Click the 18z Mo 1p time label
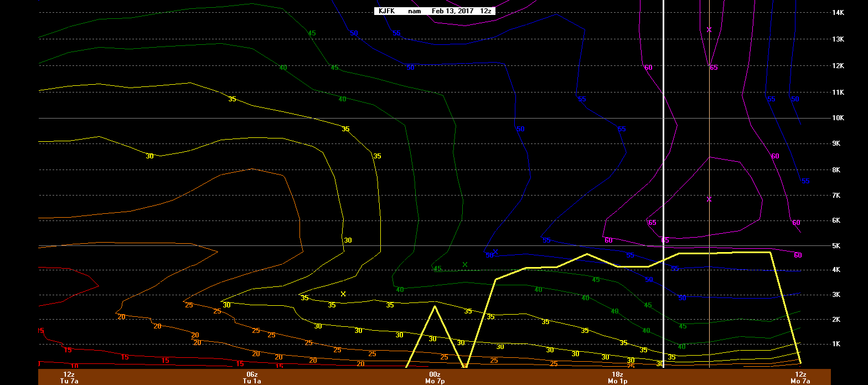 [617, 377]
